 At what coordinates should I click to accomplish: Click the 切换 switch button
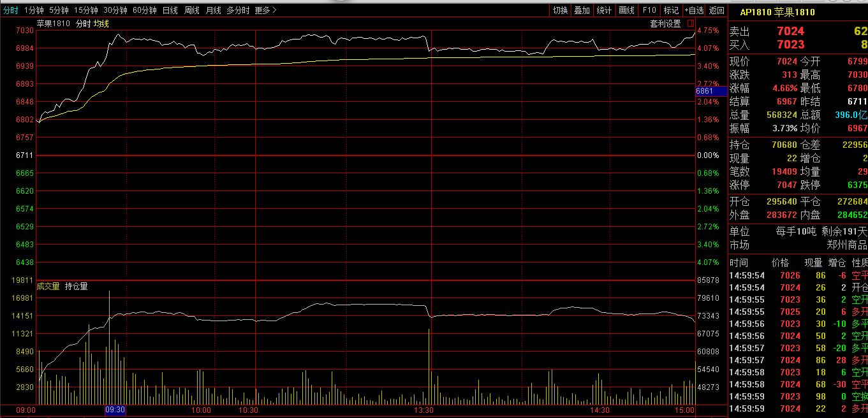[x=560, y=10]
